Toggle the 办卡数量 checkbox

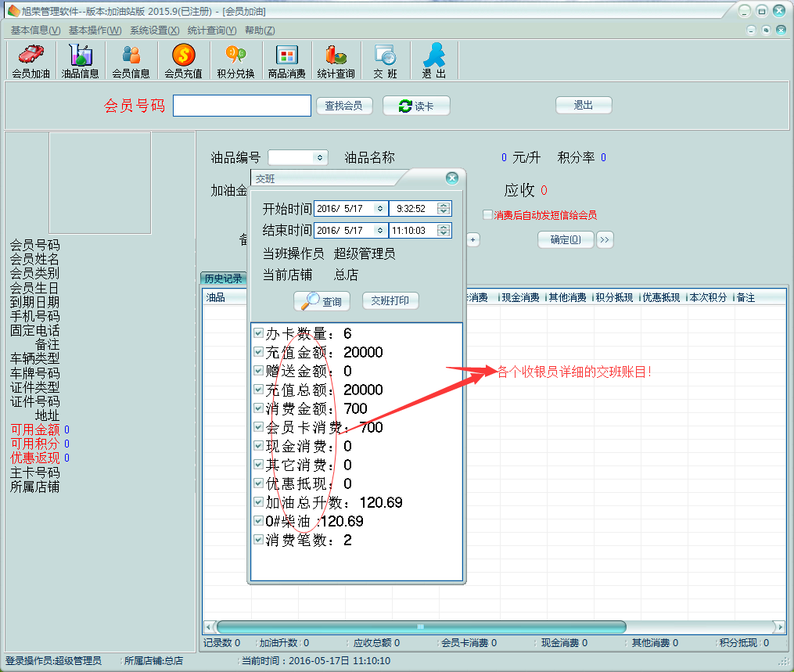coord(258,333)
